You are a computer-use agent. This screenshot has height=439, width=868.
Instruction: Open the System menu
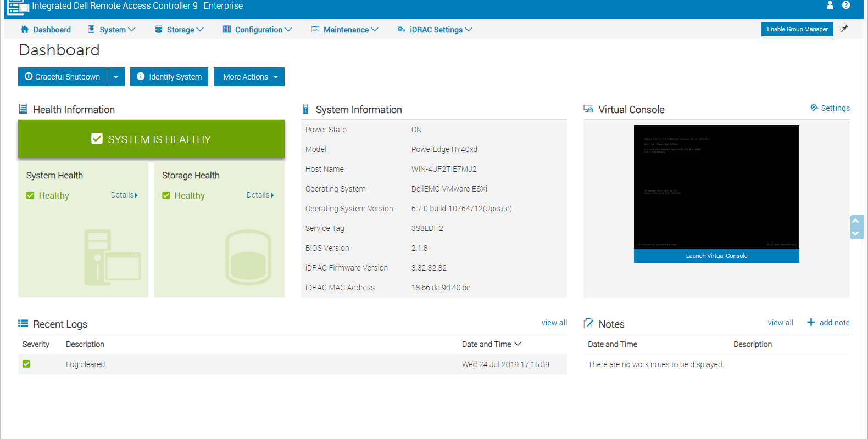[x=112, y=30]
